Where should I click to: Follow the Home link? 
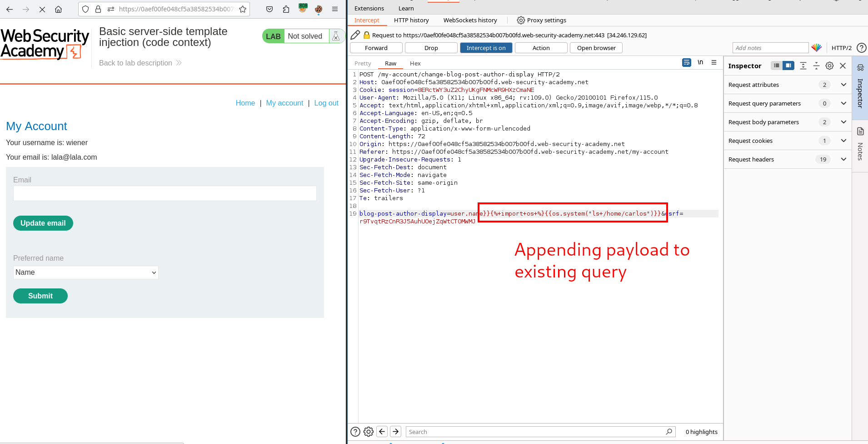(x=245, y=103)
